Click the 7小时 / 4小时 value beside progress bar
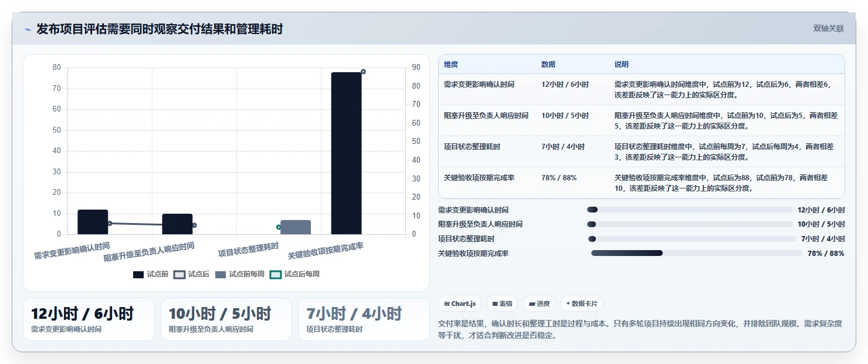The height and width of the screenshot is (364, 868). [x=823, y=239]
